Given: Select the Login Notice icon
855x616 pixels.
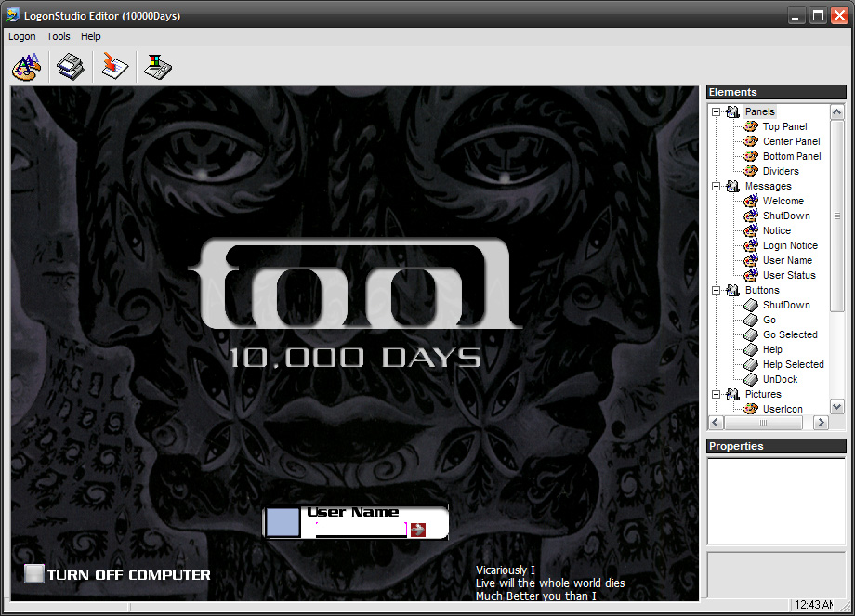Looking at the screenshot, I should [x=751, y=245].
